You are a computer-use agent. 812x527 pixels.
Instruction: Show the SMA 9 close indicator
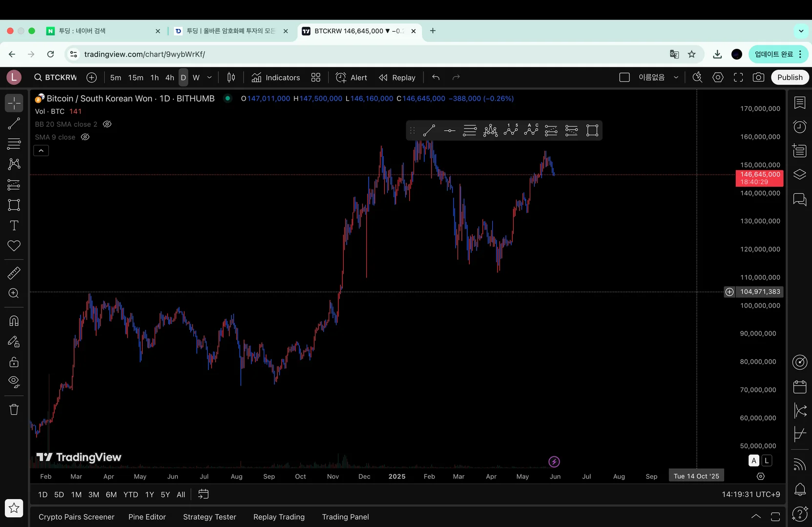point(85,137)
